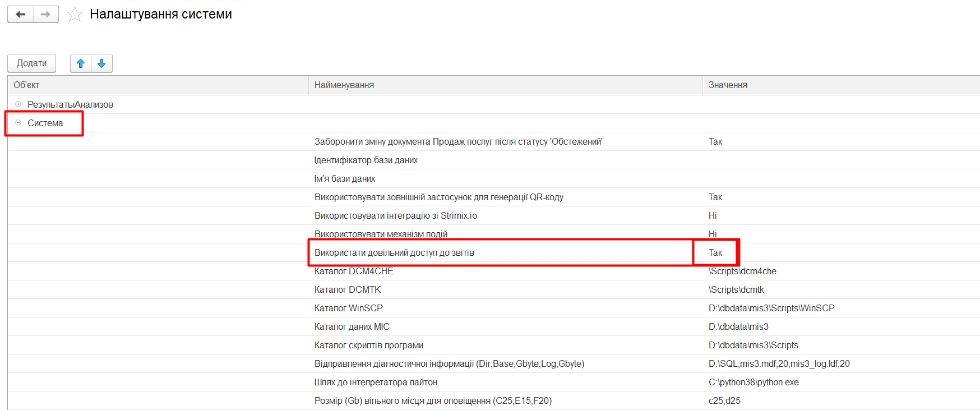The image size is (980, 410).
Task: Click Ні value for Strimix.io integration
Action: (x=713, y=216)
